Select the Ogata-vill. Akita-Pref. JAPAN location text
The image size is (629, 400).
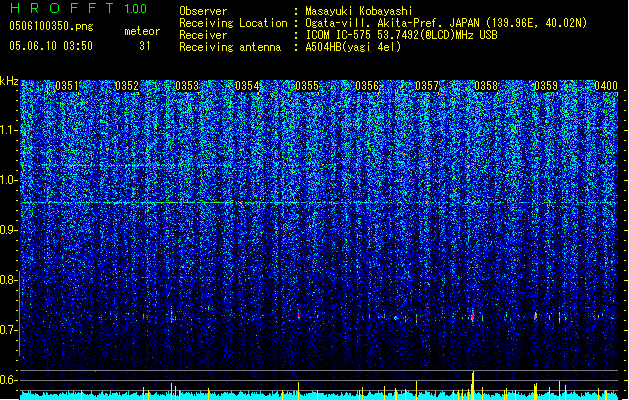[x=446, y=23]
